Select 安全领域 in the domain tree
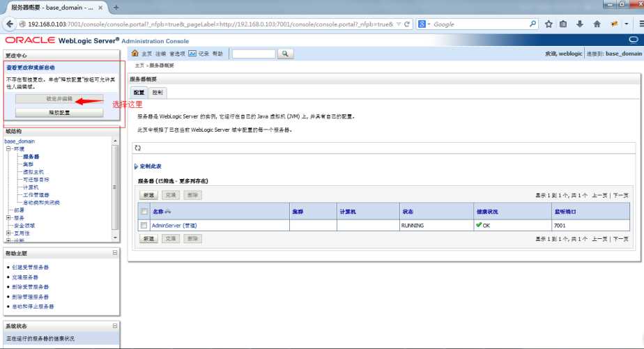Image resolution: width=644 pixels, height=349 pixels. [x=24, y=226]
